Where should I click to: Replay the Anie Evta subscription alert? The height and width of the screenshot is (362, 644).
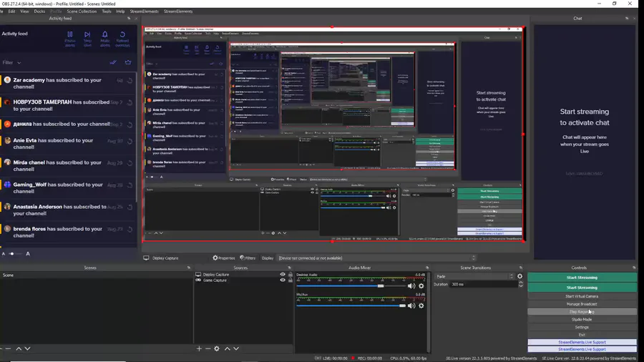click(x=130, y=141)
